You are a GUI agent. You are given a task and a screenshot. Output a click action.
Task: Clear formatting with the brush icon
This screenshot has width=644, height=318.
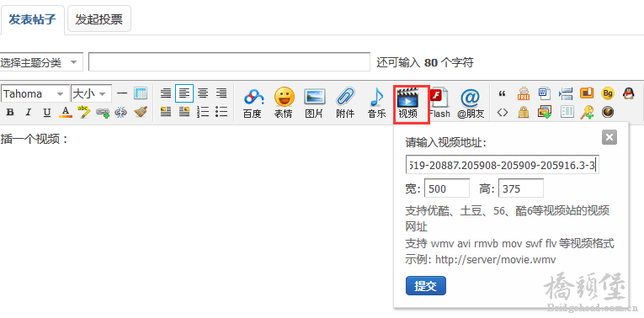coord(141,112)
